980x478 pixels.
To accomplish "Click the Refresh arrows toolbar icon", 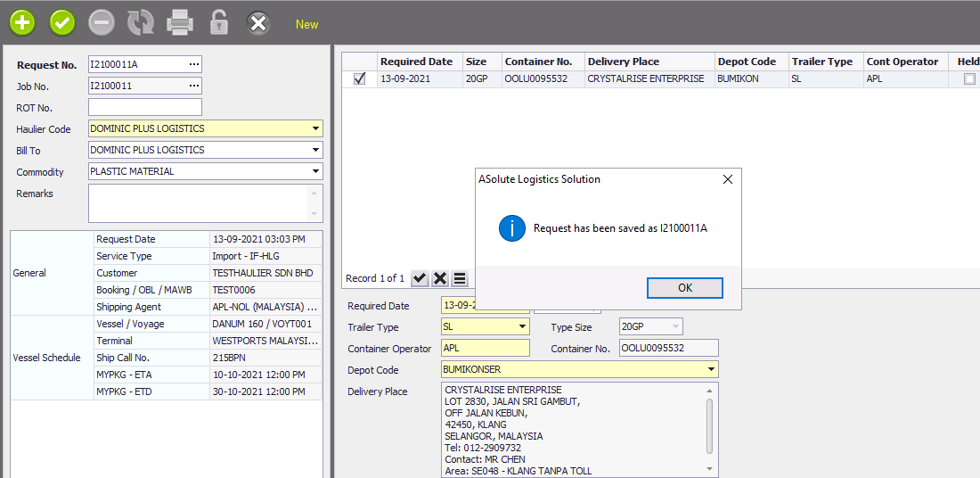I will (x=141, y=23).
